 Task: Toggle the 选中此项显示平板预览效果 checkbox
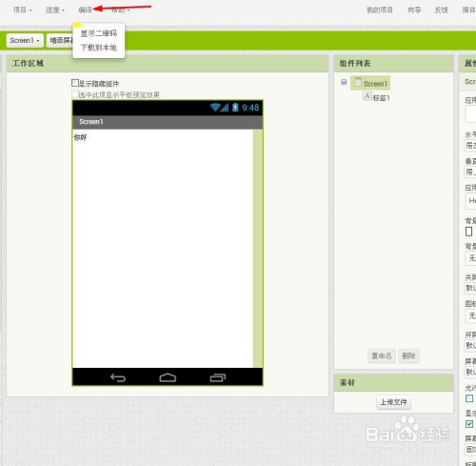point(75,94)
